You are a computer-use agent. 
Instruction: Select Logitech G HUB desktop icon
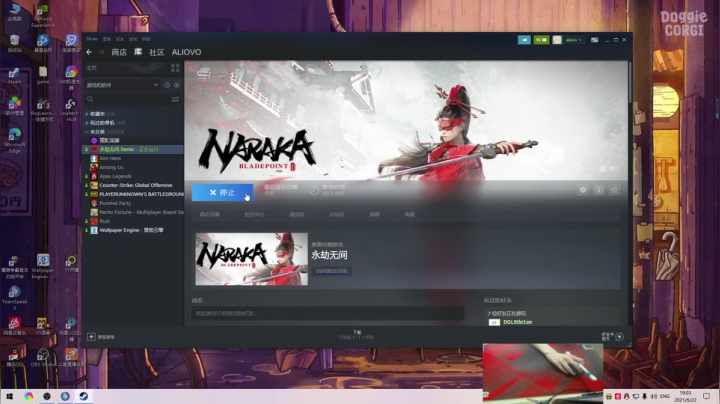71,111
